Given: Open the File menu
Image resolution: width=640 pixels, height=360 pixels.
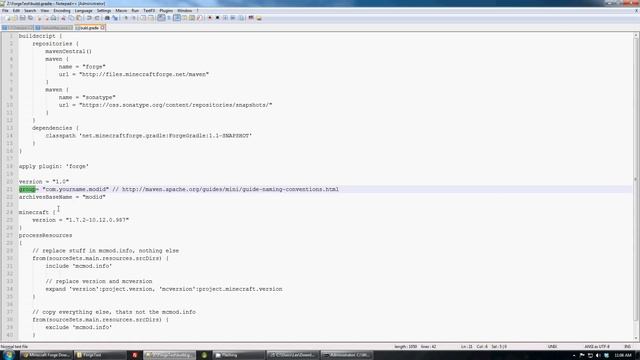Looking at the screenshot, I should (x=5, y=11).
